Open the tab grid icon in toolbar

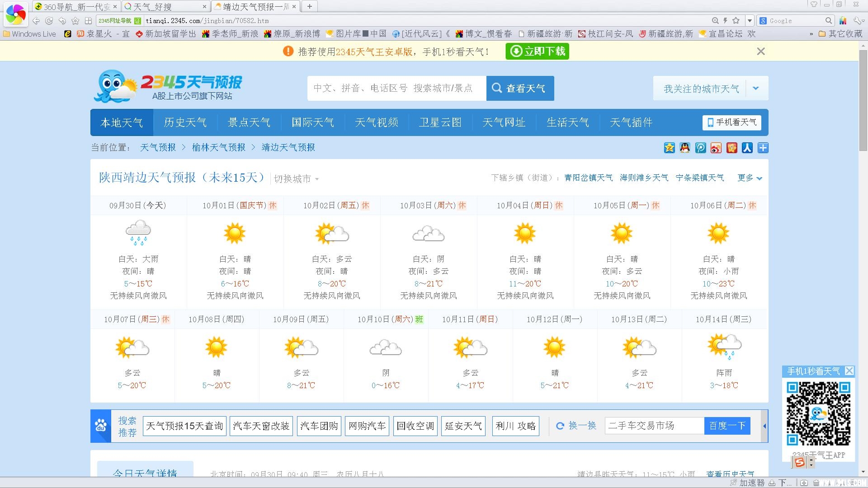point(89,21)
